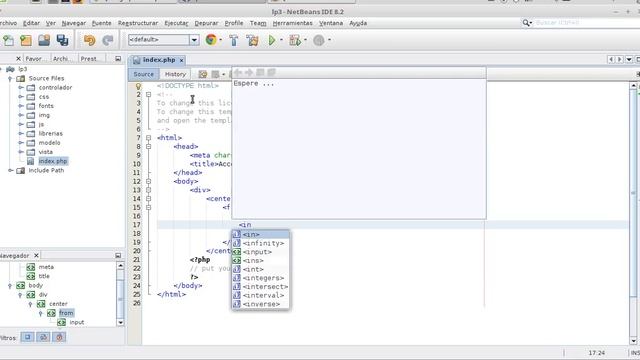This screenshot has height=360, width=640.
Task: Select index.php in the project tree
Action: (x=53, y=161)
